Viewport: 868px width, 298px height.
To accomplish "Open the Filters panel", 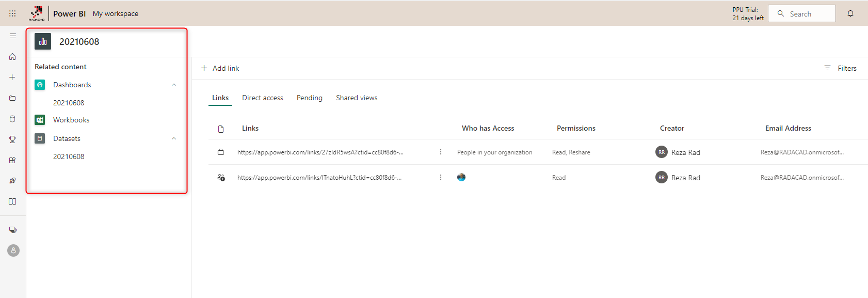I will click(x=841, y=68).
